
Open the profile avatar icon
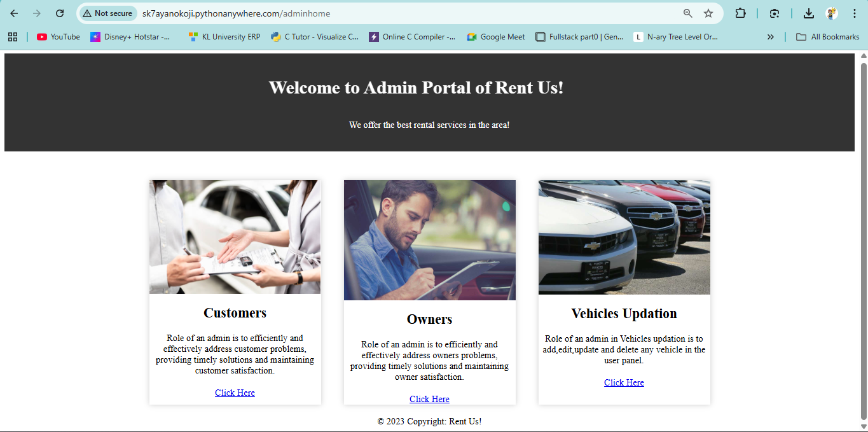point(831,13)
